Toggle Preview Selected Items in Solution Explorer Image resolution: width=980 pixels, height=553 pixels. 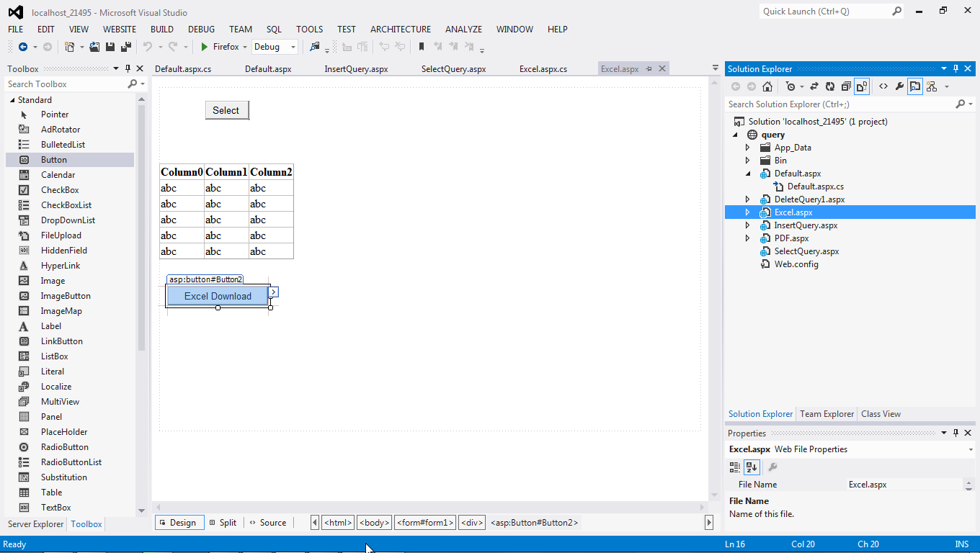click(x=914, y=86)
